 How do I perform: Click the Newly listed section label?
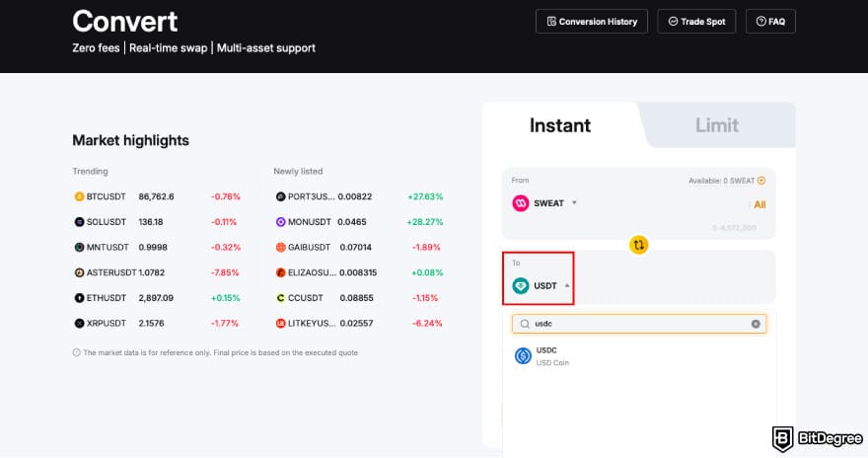tap(298, 172)
